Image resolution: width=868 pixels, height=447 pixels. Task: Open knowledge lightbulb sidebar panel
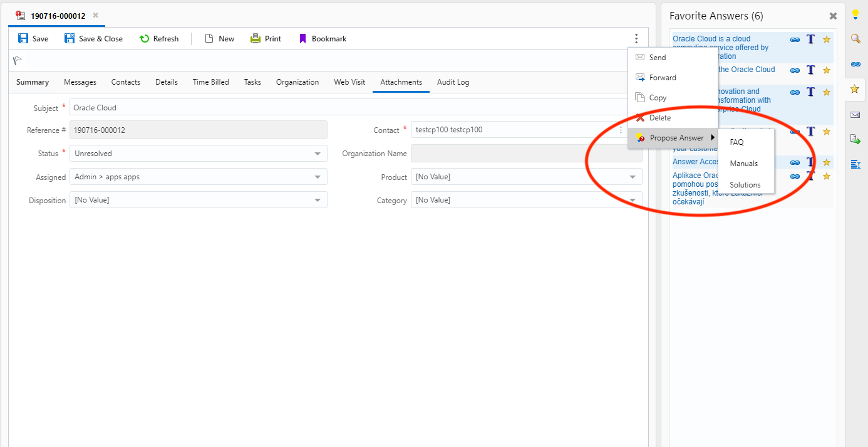(x=855, y=15)
